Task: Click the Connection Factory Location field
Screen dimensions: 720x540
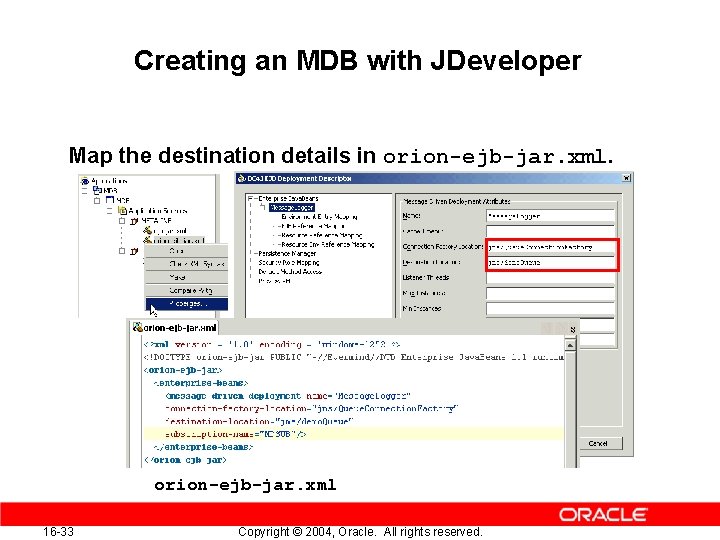Action: tap(551, 247)
